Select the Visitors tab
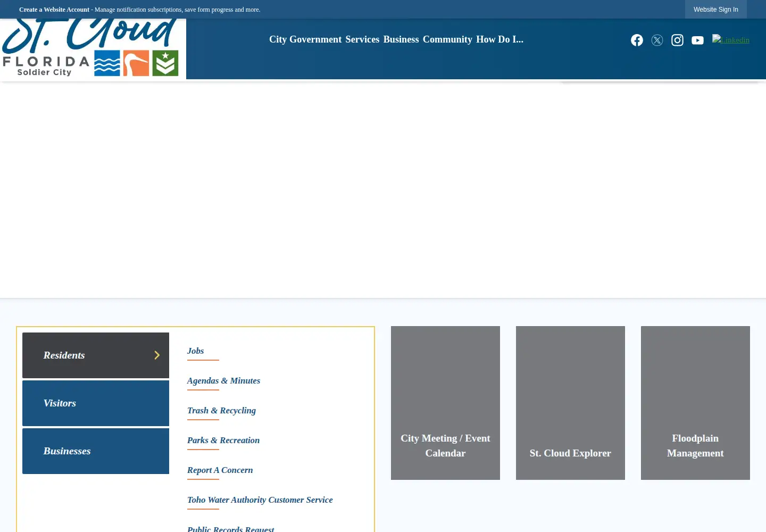This screenshot has height=532, width=766. (x=96, y=403)
